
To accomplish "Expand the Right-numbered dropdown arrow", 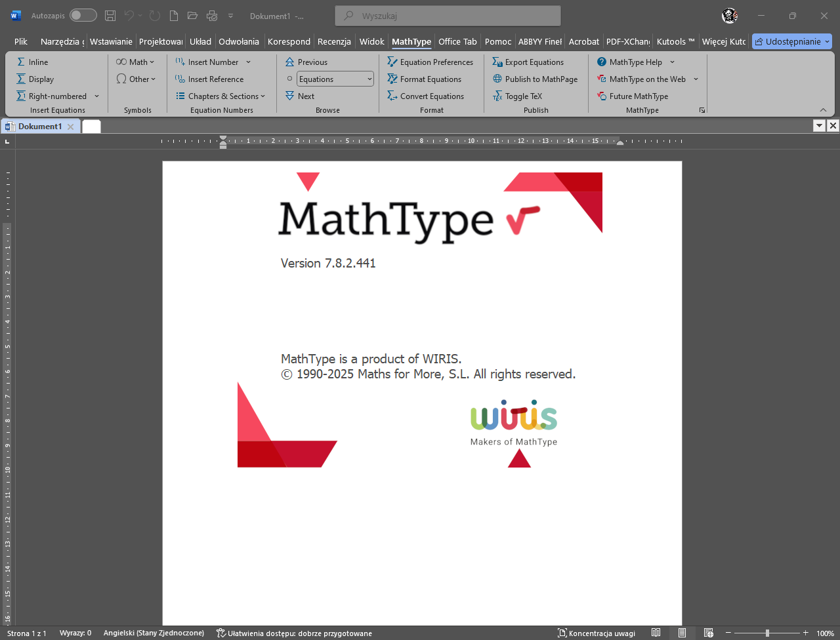I will (x=96, y=96).
